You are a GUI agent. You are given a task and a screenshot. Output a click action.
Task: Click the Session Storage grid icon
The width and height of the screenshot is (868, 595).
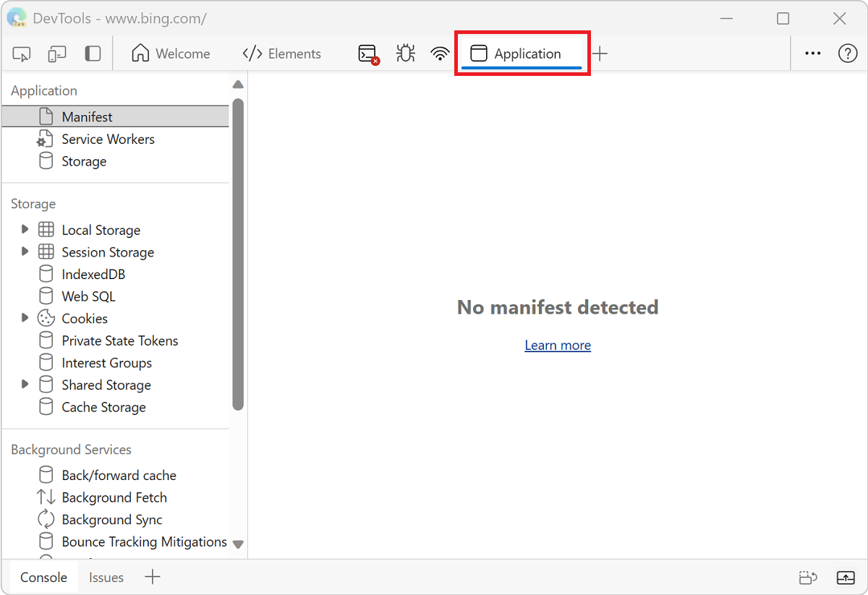tap(46, 252)
